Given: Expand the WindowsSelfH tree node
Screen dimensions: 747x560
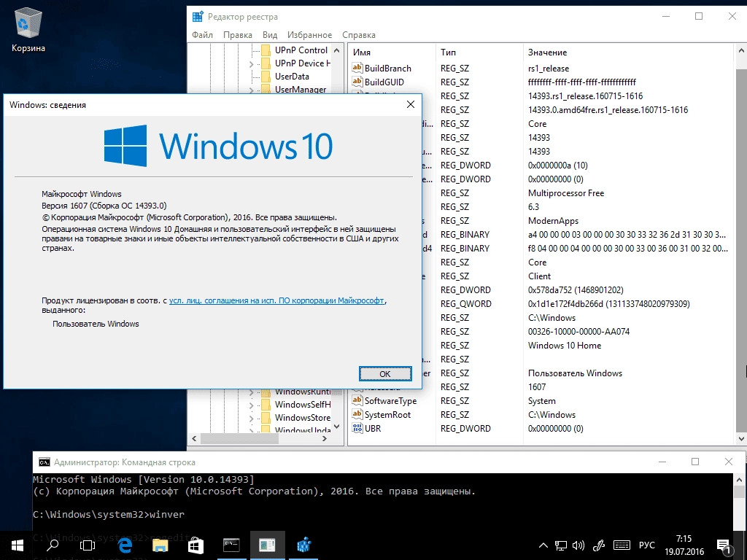Looking at the screenshot, I should (252, 405).
